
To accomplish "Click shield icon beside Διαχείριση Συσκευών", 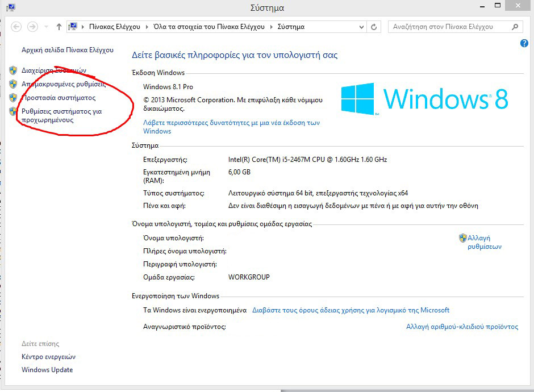I will (13, 70).
